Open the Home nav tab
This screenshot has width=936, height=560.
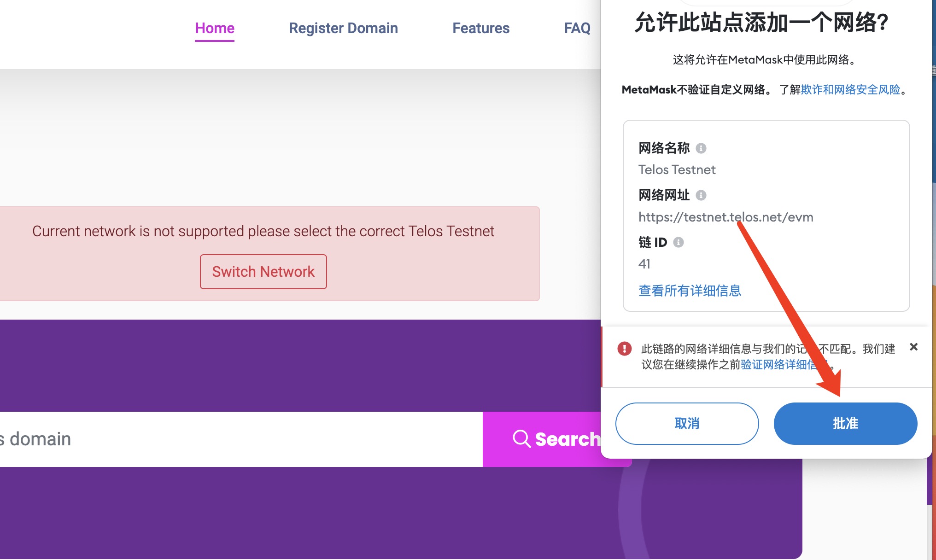point(215,28)
